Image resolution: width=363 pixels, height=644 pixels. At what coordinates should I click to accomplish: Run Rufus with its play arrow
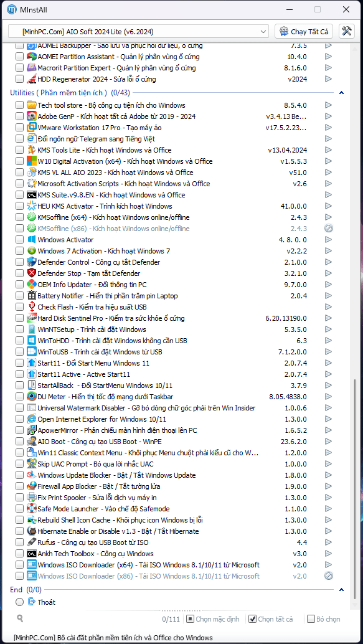tap(328, 542)
